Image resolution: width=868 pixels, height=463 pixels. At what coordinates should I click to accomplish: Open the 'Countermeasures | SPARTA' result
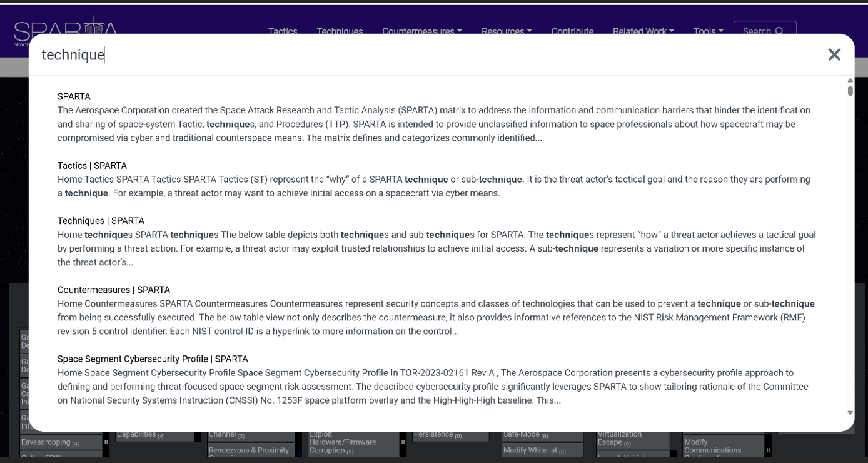coord(114,290)
